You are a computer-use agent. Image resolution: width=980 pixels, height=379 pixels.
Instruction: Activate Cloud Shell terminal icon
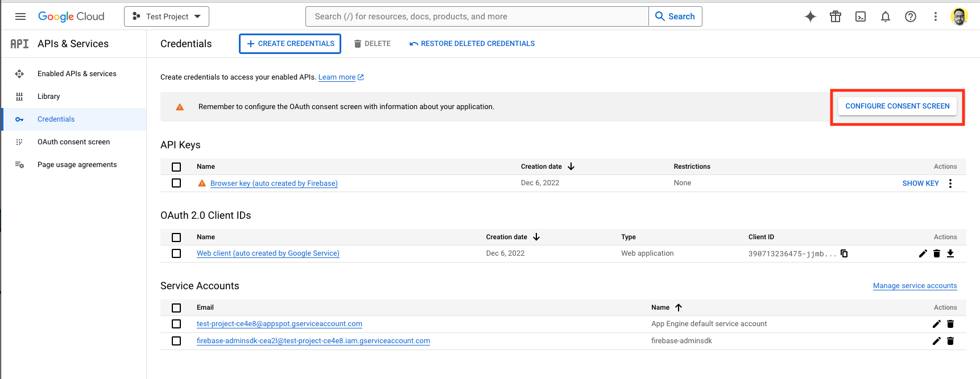click(861, 16)
